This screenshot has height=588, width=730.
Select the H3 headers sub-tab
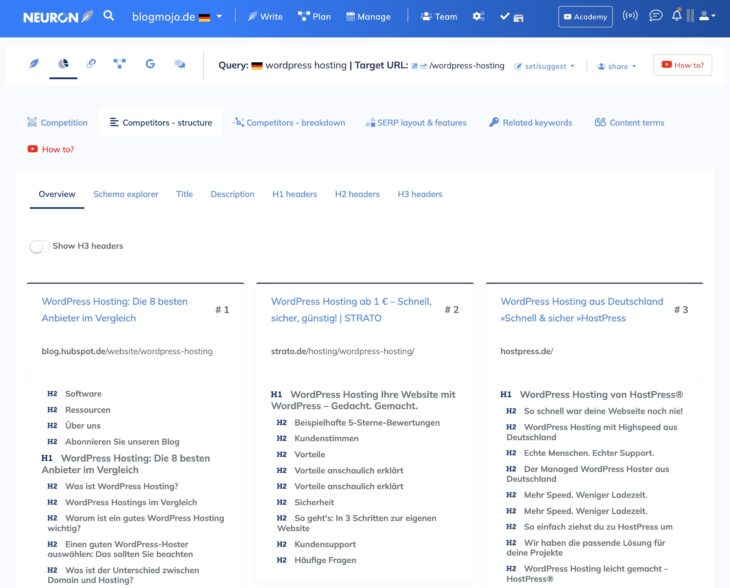420,194
